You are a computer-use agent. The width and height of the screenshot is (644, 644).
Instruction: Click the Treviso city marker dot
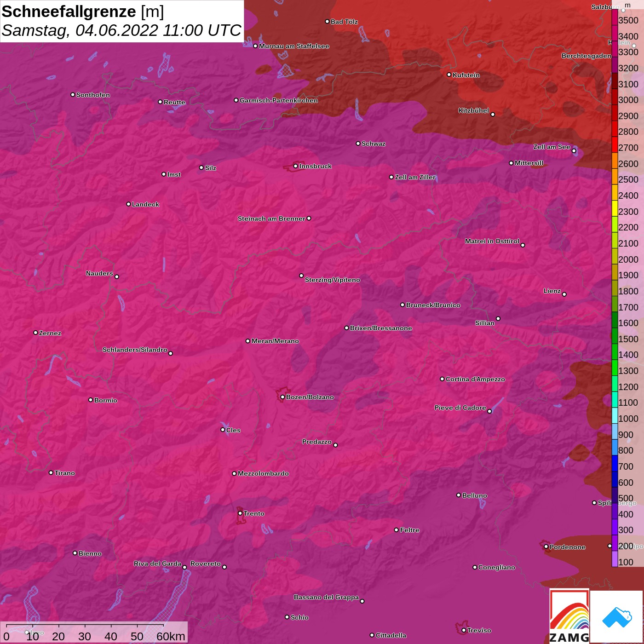point(464,630)
